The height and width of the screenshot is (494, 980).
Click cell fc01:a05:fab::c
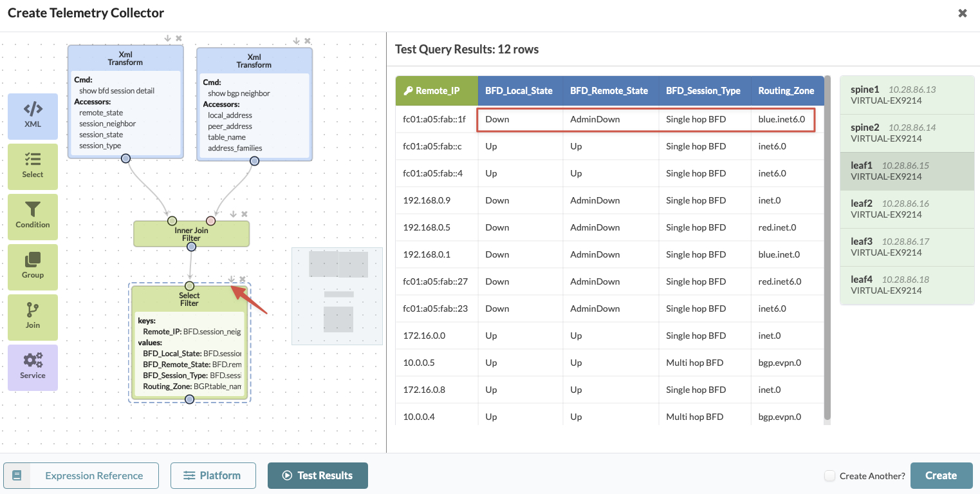tap(437, 146)
